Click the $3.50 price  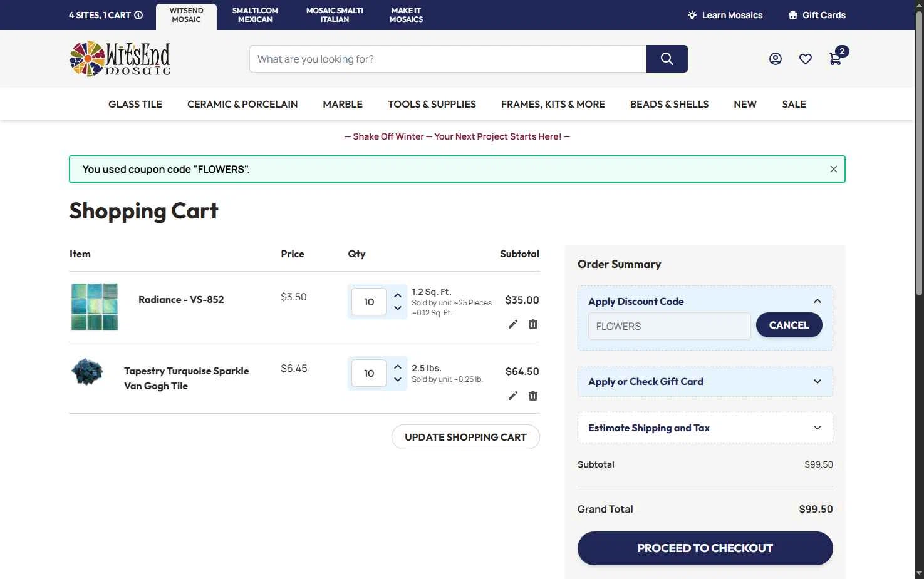pyautogui.click(x=294, y=297)
